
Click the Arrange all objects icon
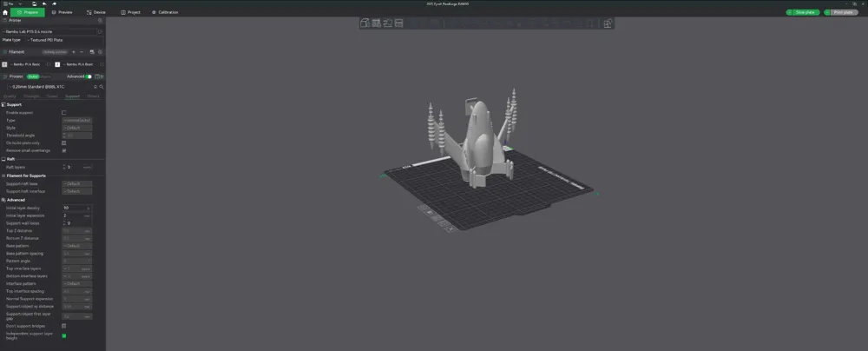tap(398, 23)
